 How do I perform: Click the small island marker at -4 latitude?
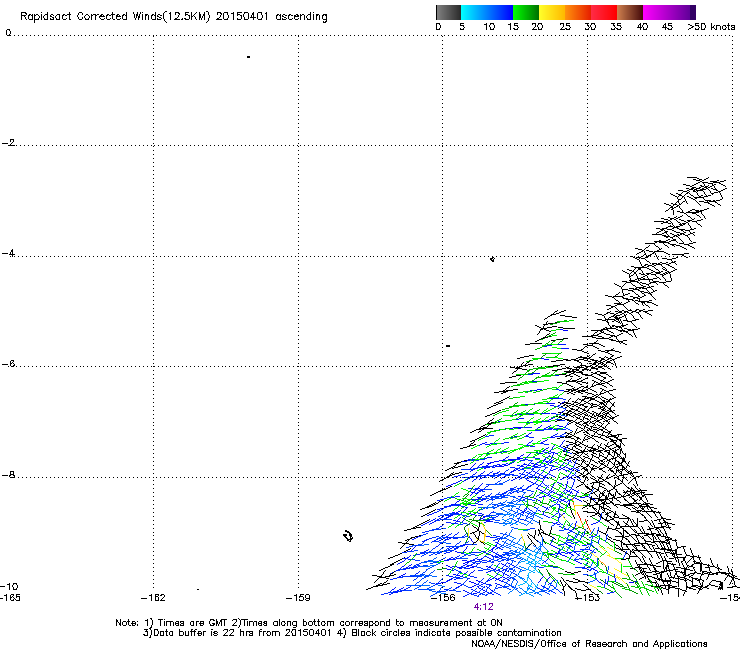(x=492, y=259)
